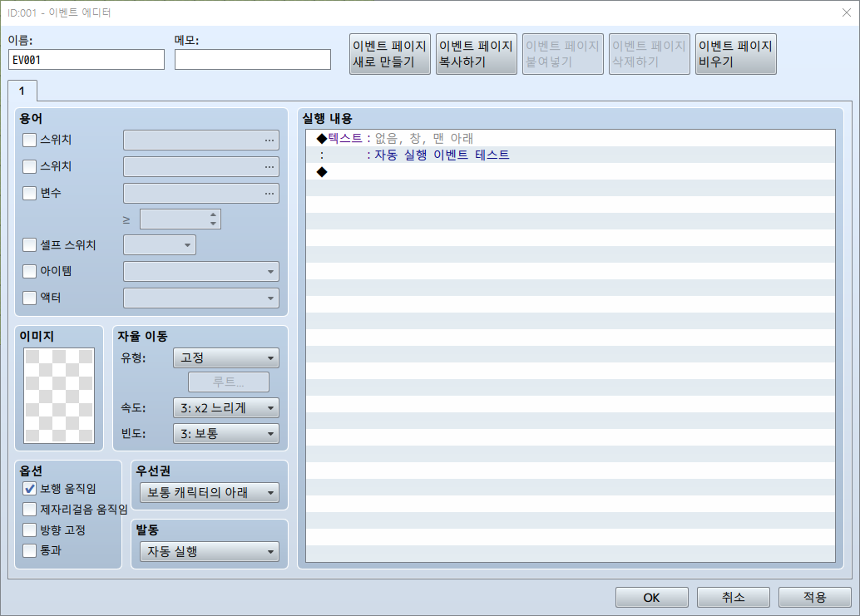Image resolution: width=860 pixels, height=616 pixels.
Task: Check the 셀프 스위치 checkbox
Action: tap(30, 245)
